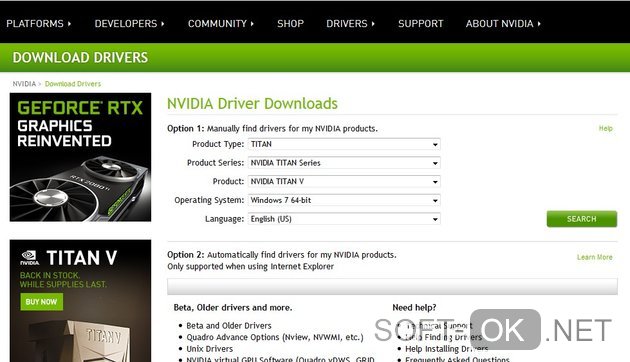
Task: Open the DEVELOPERS menu
Action: [129, 24]
